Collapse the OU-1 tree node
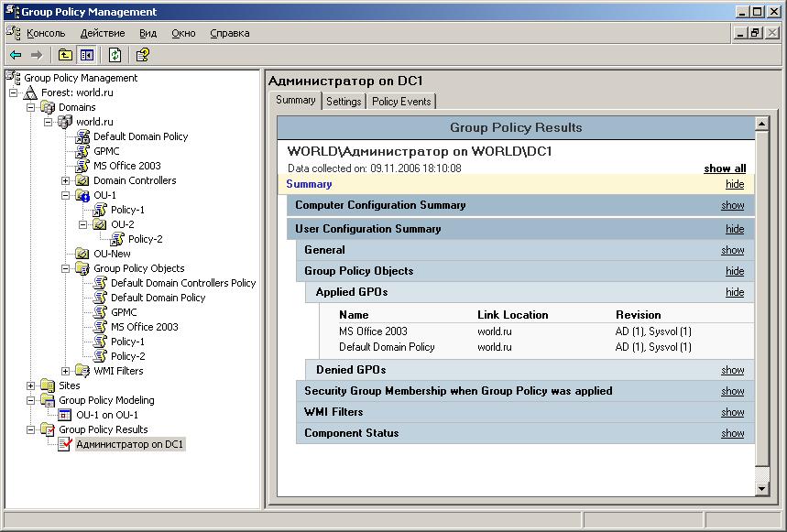Screen dimensions: 787x532 (65, 195)
